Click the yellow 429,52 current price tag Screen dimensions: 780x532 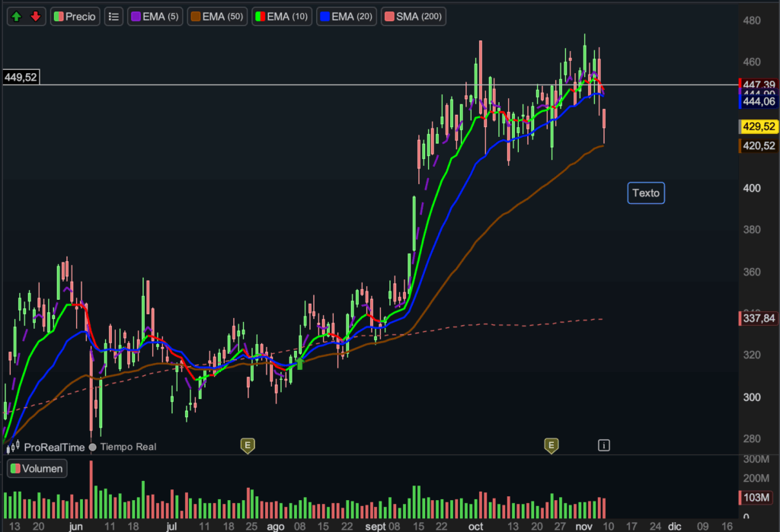click(758, 126)
